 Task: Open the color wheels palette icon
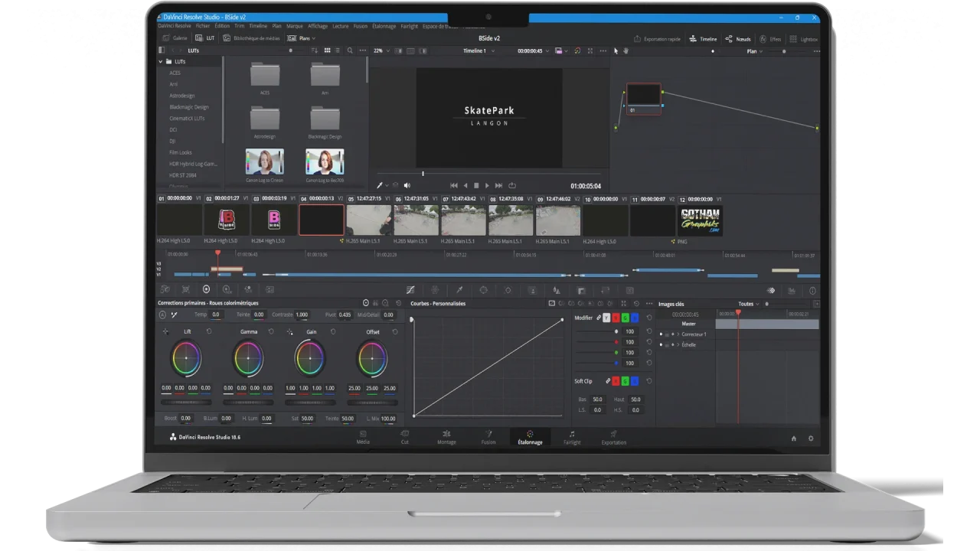[206, 289]
